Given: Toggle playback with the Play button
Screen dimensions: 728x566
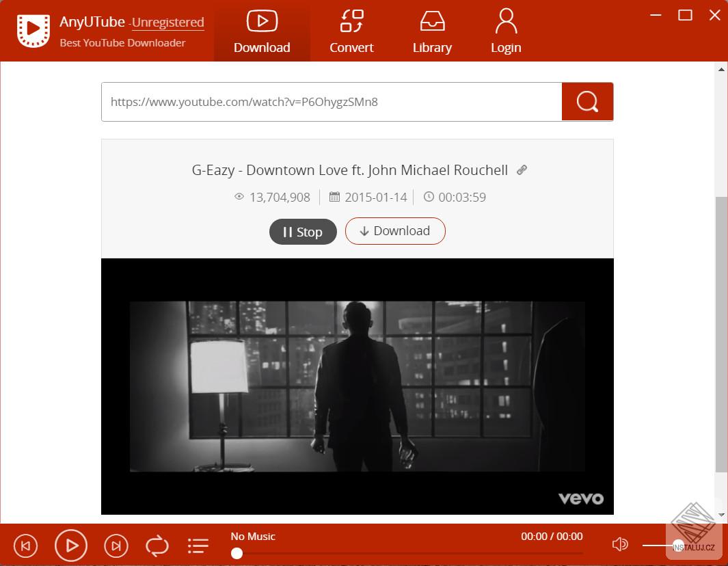Looking at the screenshot, I should (70, 545).
